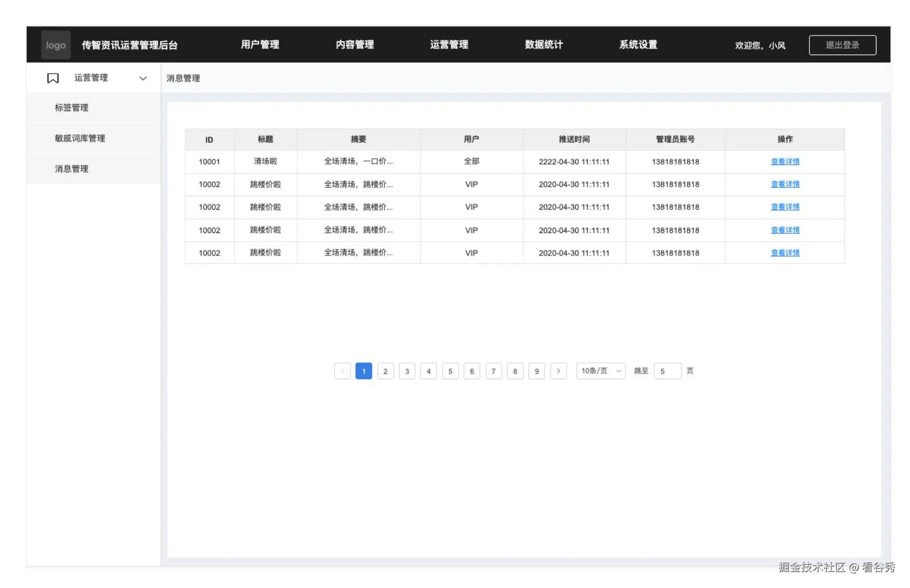Viewport: 910px width, 588px height.
Task: Click 查看详情 in the last table row
Action: pyautogui.click(x=785, y=253)
